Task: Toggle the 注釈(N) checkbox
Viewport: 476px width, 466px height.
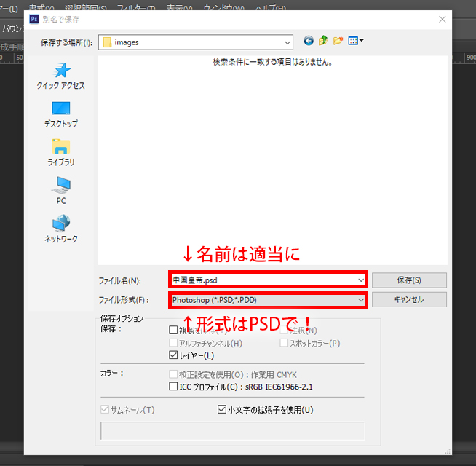Action: point(284,330)
